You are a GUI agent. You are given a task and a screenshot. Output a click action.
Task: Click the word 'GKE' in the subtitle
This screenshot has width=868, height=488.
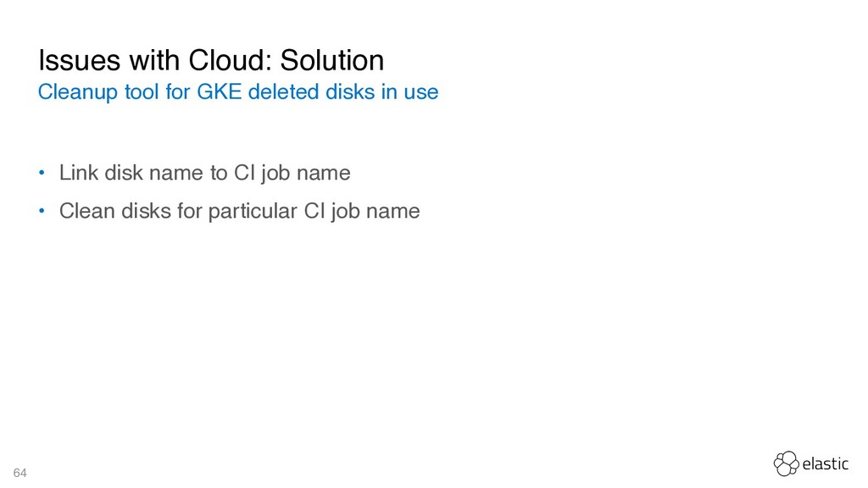coord(220,91)
